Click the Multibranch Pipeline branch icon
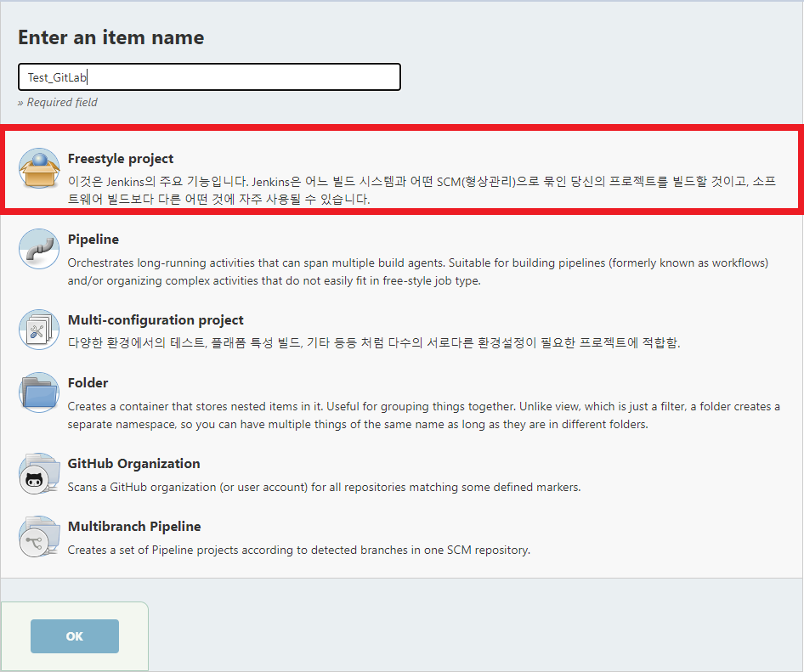This screenshot has height=672, width=804. click(x=39, y=536)
